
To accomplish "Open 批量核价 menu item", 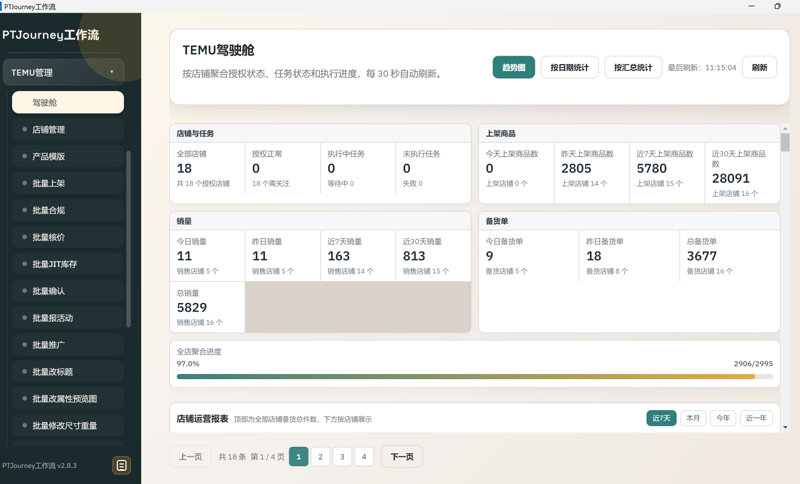I will pyautogui.click(x=68, y=237).
